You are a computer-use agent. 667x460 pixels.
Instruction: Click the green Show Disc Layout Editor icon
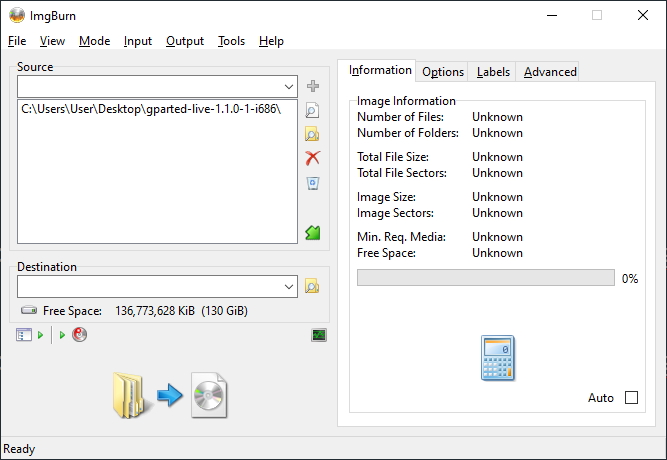click(x=313, y=232)
